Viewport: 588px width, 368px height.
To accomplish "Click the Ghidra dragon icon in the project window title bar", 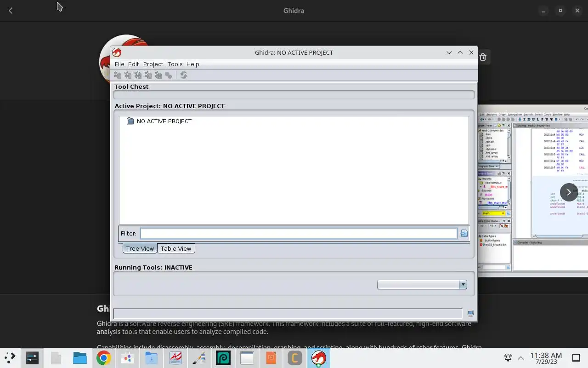I will (x=117, y=52).
